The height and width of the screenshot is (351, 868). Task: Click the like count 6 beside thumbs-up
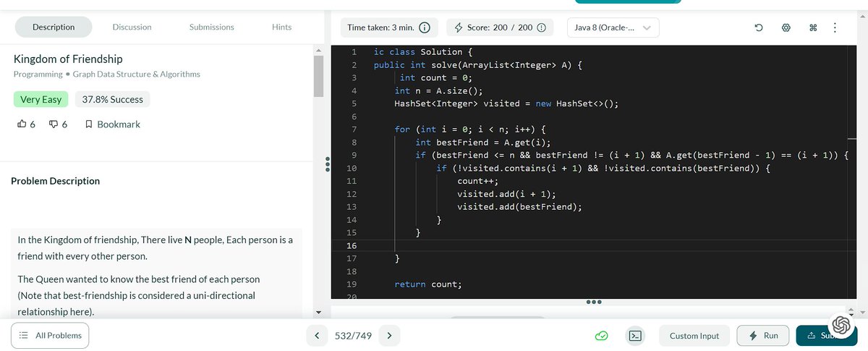tap(33, 124)
